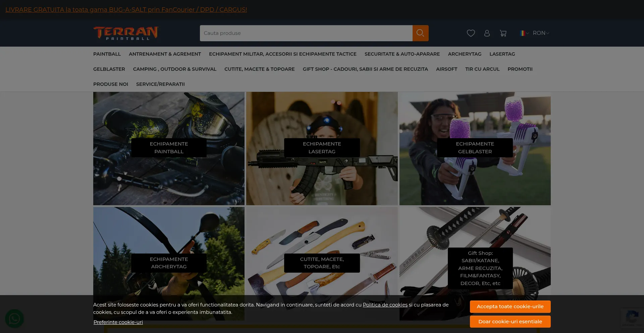
Task: Open the PAINTBALL menu category
Action: coord(107,54)
